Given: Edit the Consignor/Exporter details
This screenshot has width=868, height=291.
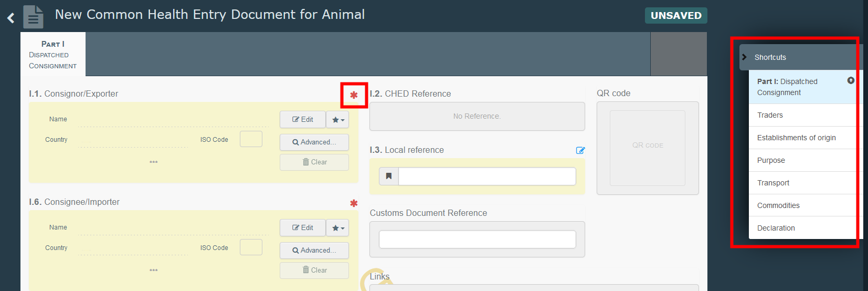Looking at the screenshot, I should click(x=303, y=120).
